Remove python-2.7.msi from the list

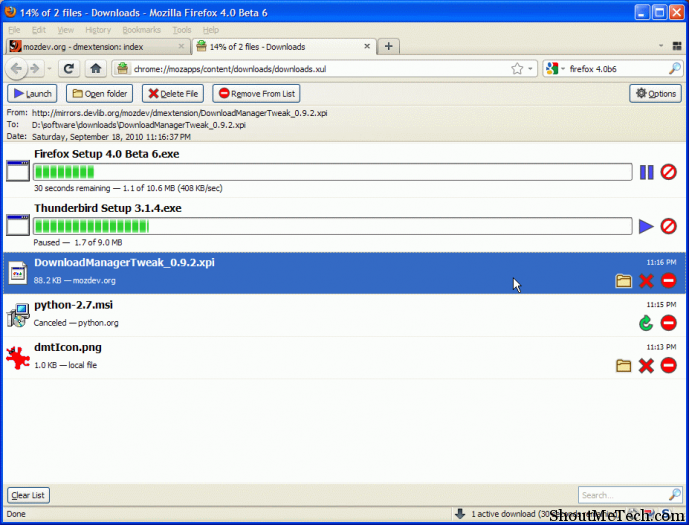(668, 323)
